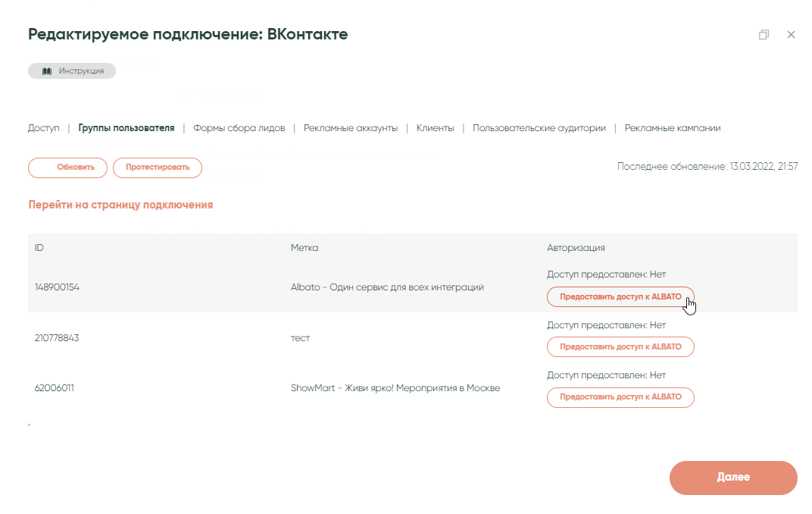This screenshot has height=514, width=812.
Task: Open the Рекламные кампании tab
Action: pyautogui.click(x=672, y=128)
